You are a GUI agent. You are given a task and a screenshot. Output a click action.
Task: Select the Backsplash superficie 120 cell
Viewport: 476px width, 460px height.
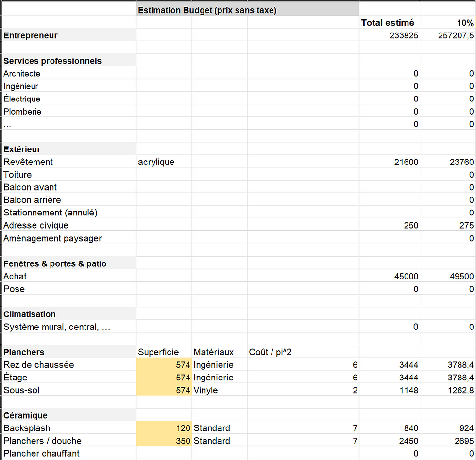point(164,428)
